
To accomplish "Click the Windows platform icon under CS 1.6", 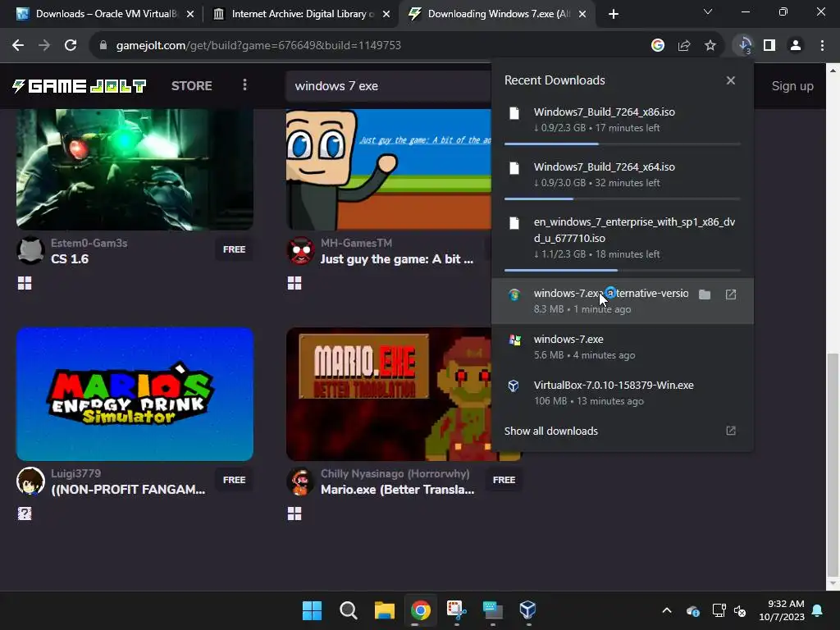I will click(25, 283).
